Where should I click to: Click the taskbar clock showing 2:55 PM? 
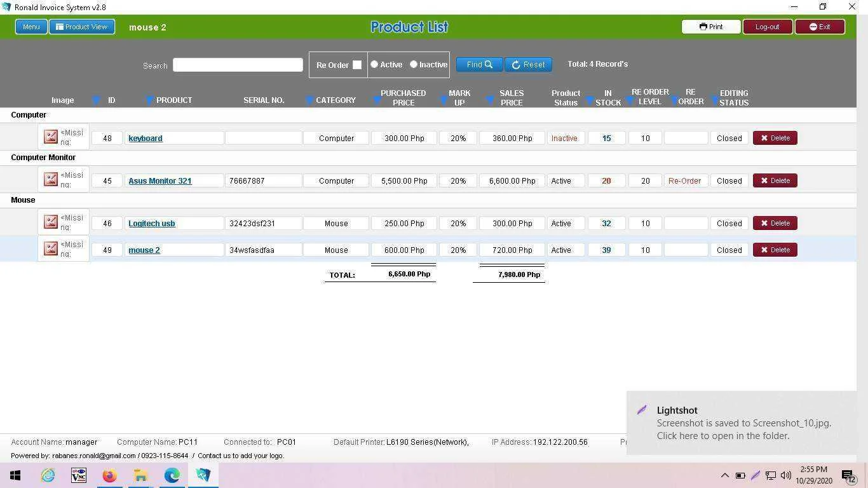tap(814, 475)
